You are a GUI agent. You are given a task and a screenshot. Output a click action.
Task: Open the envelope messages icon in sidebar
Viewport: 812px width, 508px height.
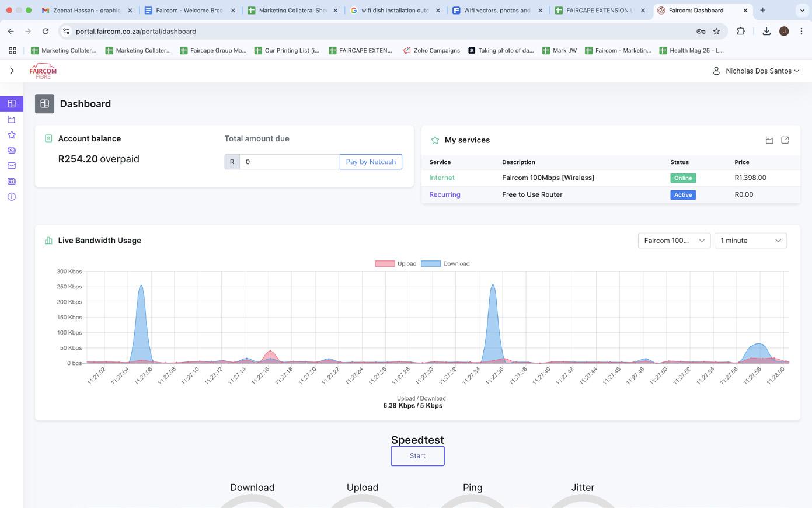(12, 166)
